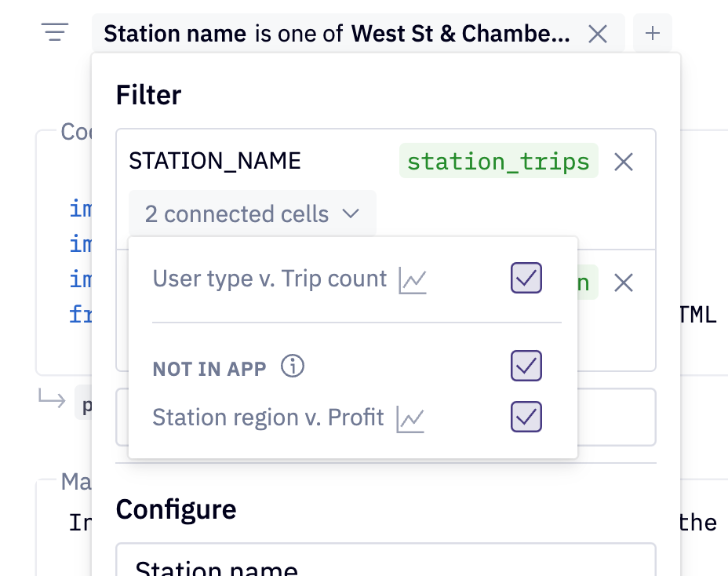
Task: Uncheck the User type v. Trip count checkbox
Action: coord(526,279)
